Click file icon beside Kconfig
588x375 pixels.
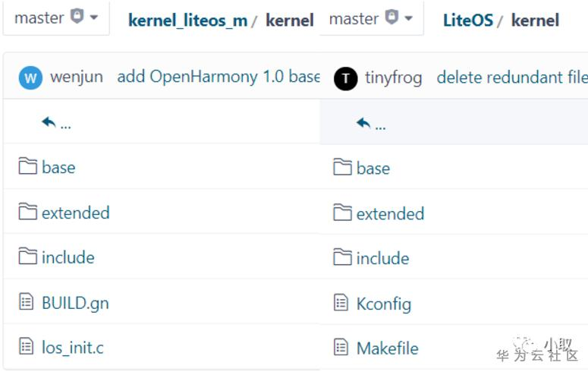pos(341,304)
